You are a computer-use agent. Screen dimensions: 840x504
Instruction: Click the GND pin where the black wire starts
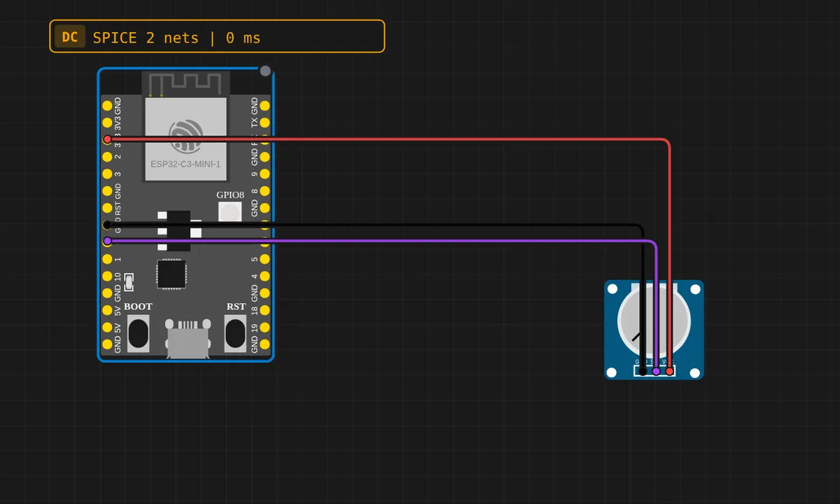[107, 225]
